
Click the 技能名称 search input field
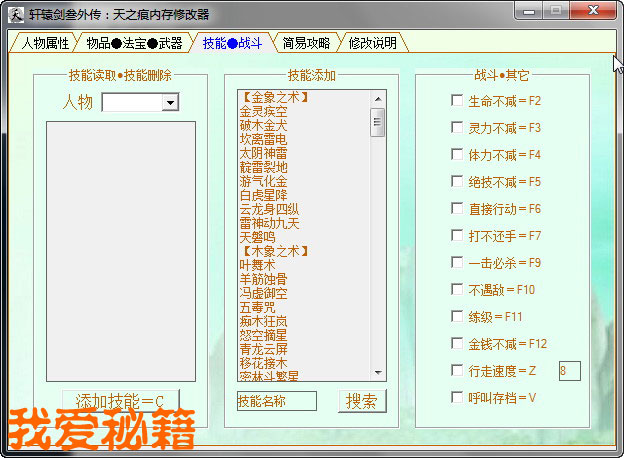point(277,401)
